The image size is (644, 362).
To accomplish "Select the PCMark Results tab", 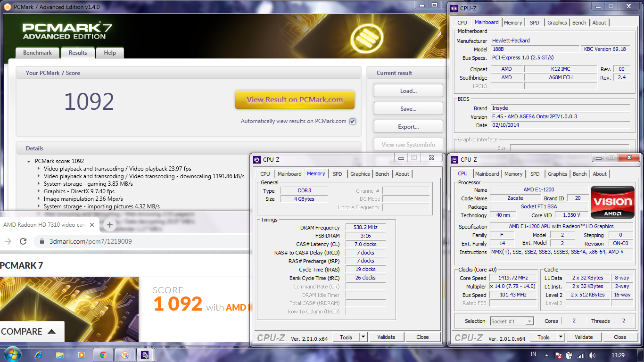I will coord(78,53).
